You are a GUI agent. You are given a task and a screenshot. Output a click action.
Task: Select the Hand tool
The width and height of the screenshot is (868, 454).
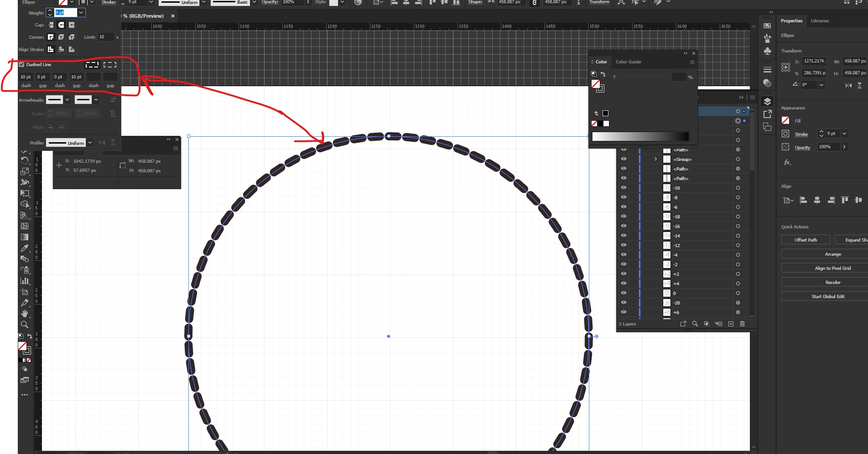25,314
